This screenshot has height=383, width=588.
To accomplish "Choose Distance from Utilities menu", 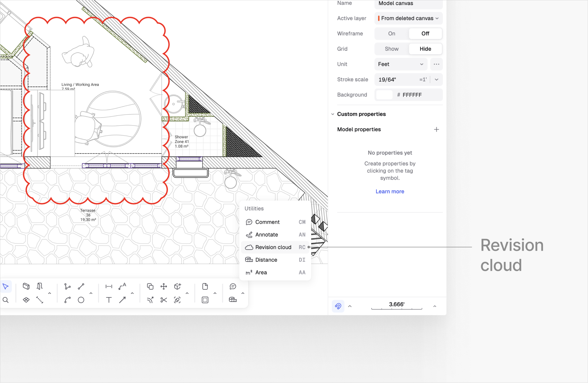I will click(x=266, y=260).
